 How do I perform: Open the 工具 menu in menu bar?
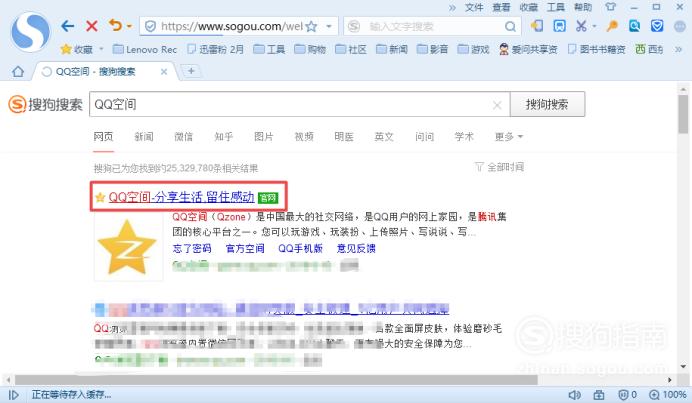coord(556,7)
